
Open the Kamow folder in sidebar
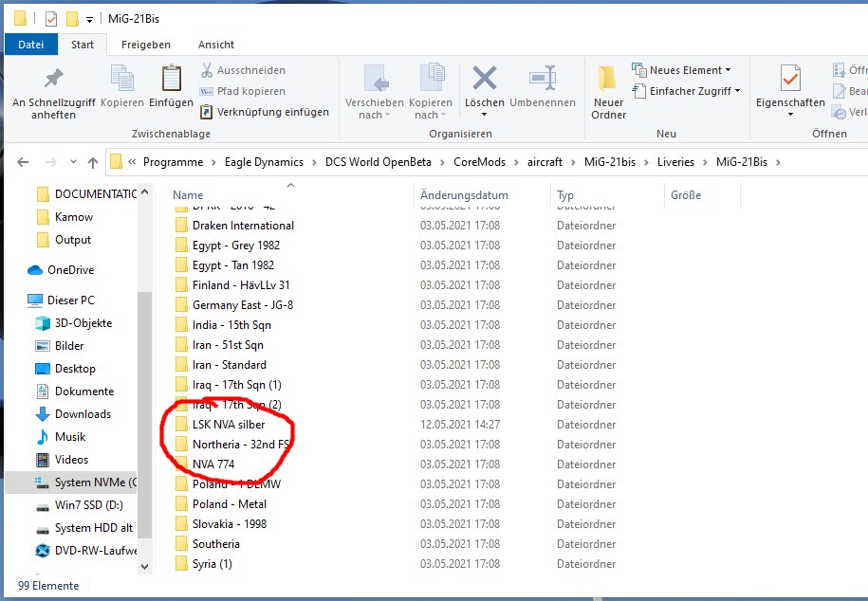65,217
